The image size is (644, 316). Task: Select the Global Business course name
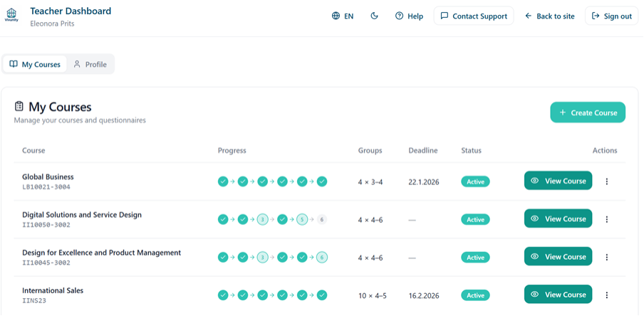[x=48, y=177]
